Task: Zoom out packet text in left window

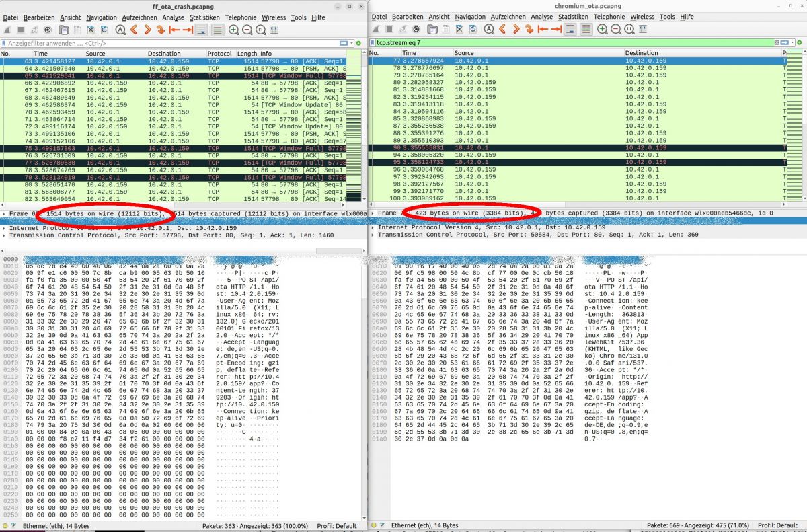Action: [247, 30]
